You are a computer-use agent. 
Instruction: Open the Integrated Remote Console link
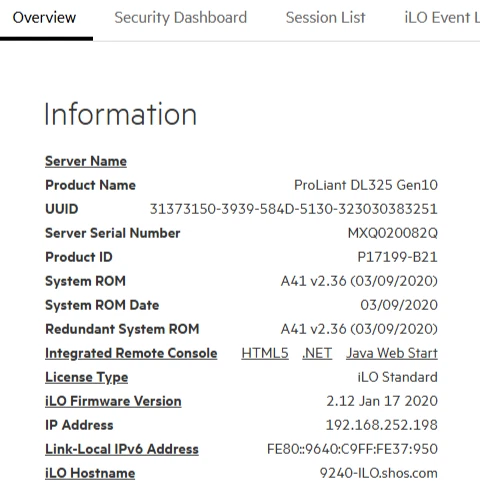point(131,353)
